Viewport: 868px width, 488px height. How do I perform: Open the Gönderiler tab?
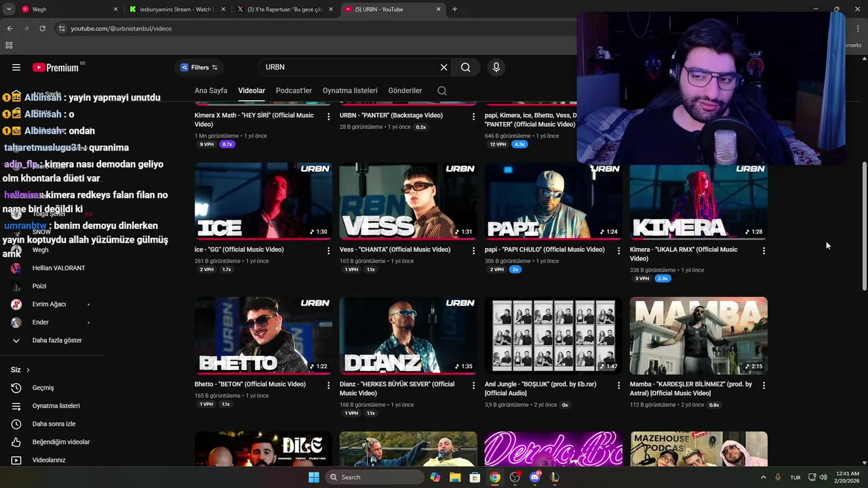[405, 91]
